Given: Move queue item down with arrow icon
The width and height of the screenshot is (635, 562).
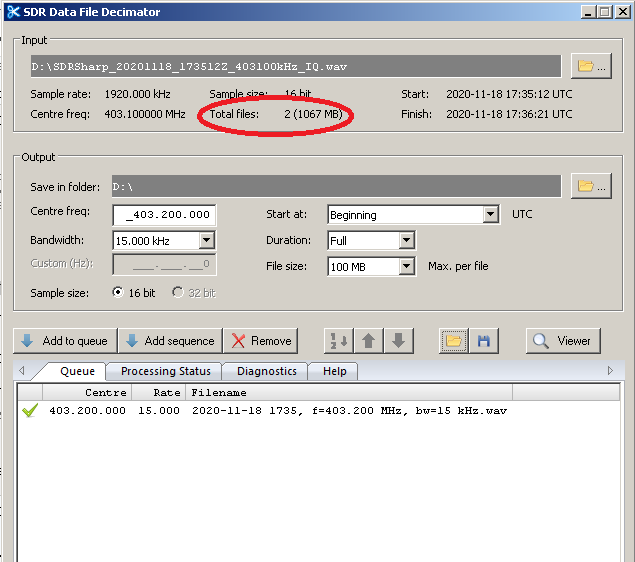Looking at the screenshot, I should 398,341.
